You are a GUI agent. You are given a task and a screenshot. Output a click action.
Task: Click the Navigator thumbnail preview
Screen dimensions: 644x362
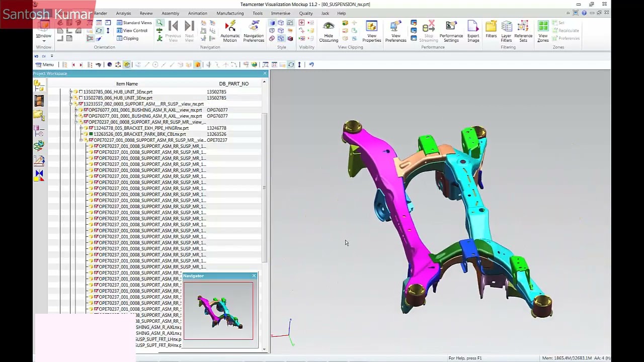point(218,311)
